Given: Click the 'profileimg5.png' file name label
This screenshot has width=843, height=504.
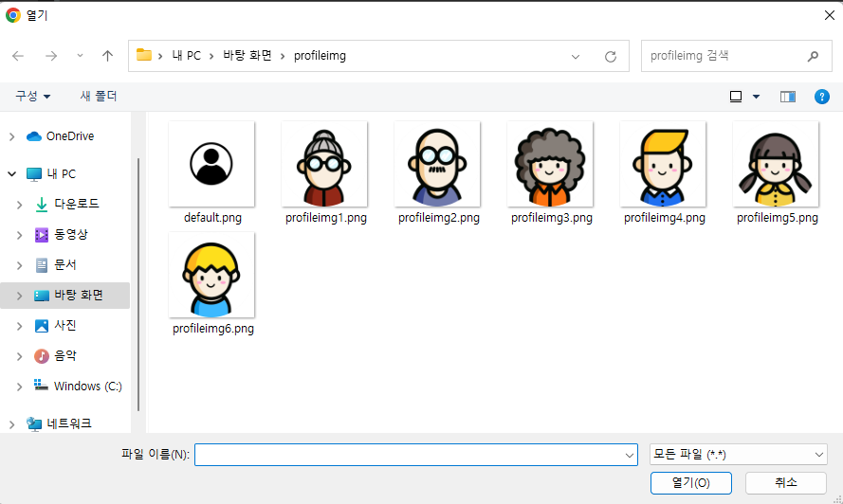Looking at the screenshot, I should pyautogui.click(x=778, y=218).
